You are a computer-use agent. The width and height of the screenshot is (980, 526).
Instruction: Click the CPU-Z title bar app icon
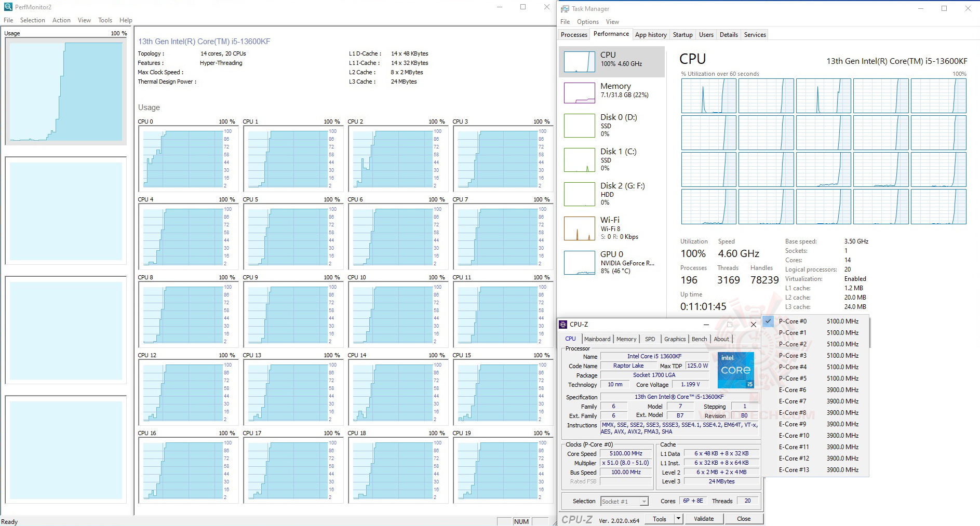(563, 325)
